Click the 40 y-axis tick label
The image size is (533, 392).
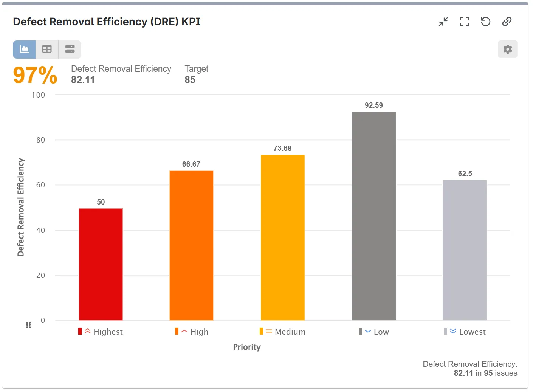[41, 230]
